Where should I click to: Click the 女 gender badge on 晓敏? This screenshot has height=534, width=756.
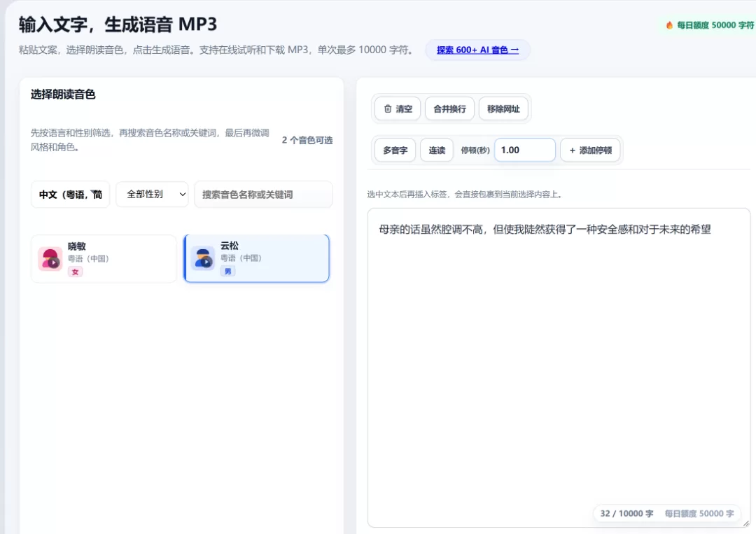click(75, 272)
